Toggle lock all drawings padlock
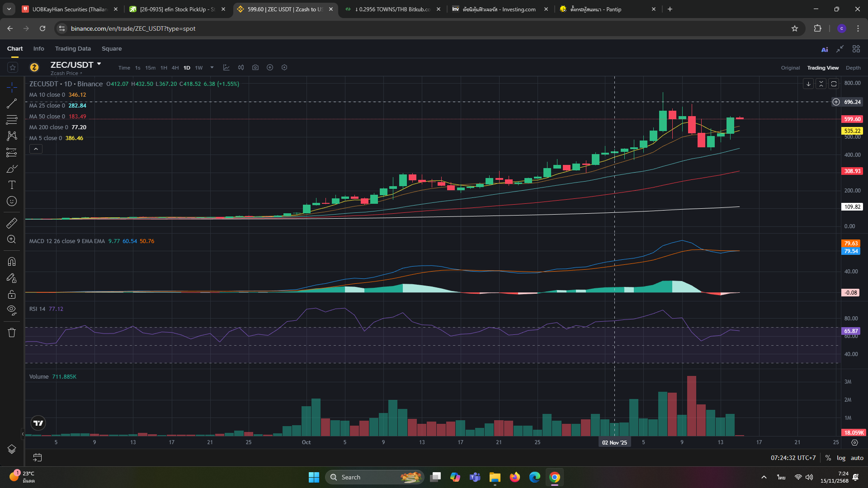The height and width of the screenshot is (488, 868). click(12, 295)
